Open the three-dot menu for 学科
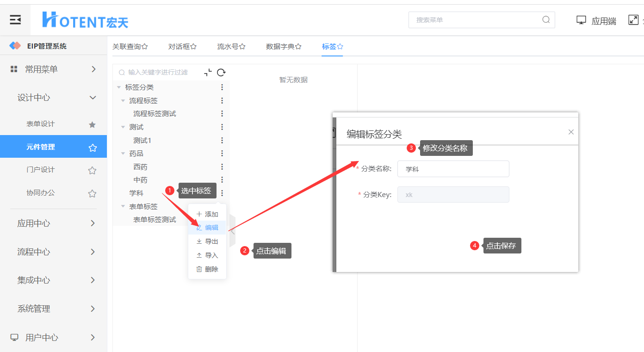 tap(222, 193)
